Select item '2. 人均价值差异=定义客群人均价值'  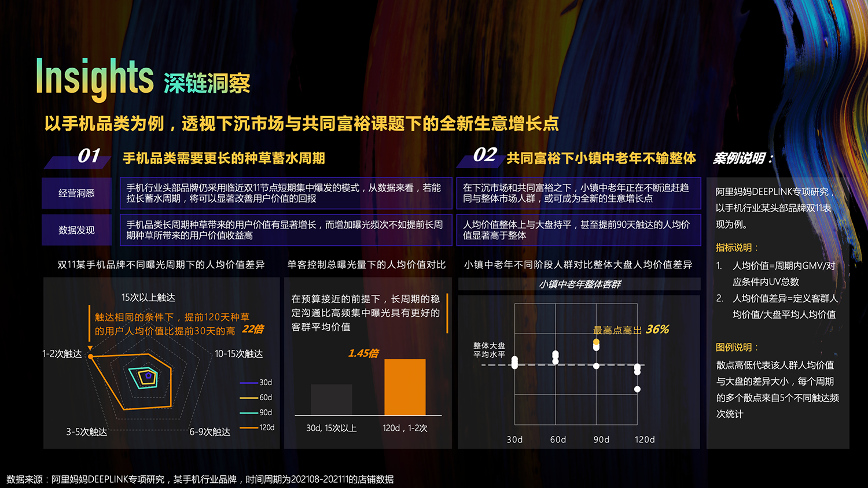[777, 306]
